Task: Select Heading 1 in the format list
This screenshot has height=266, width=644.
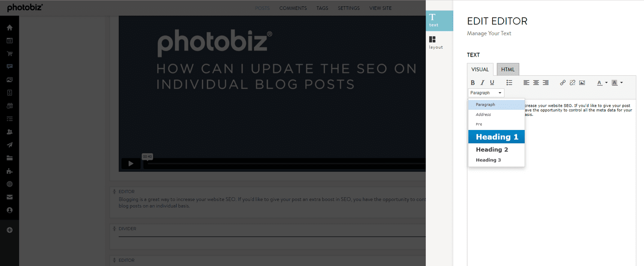Action: [x=496, y=136]
